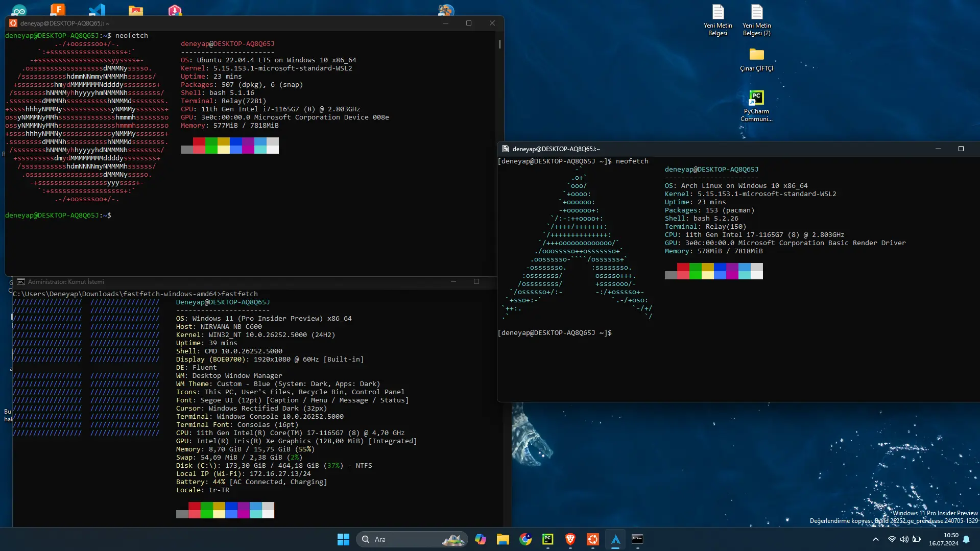Expand the hidden system tray icons
Image resolution: width=980 pixels, height=551 pixels.
pos(876,539)
